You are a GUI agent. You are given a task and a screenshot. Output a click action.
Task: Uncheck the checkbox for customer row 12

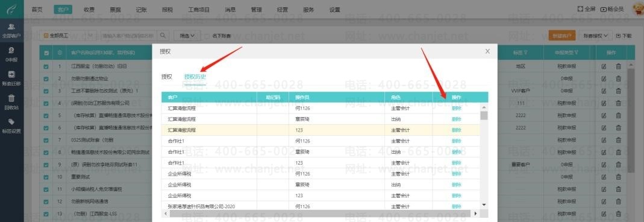(46, 202)
